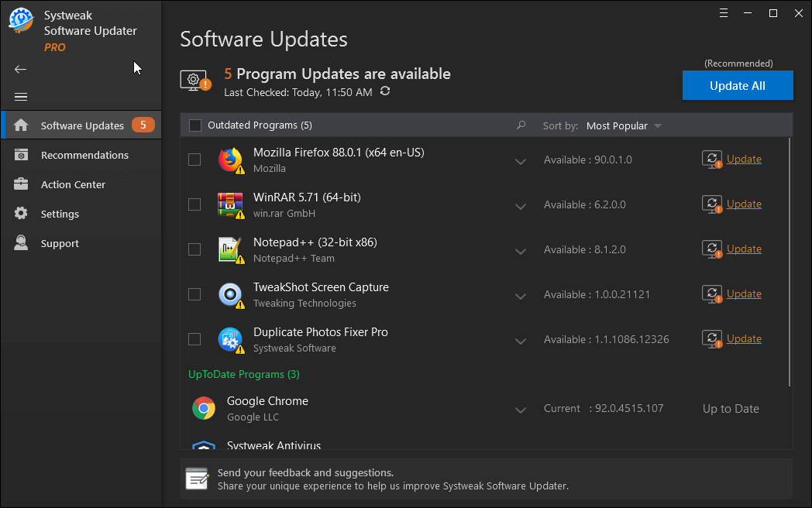Click the Update All button
This screenshot has width=812, height=508.
click(x=737, y=85)
